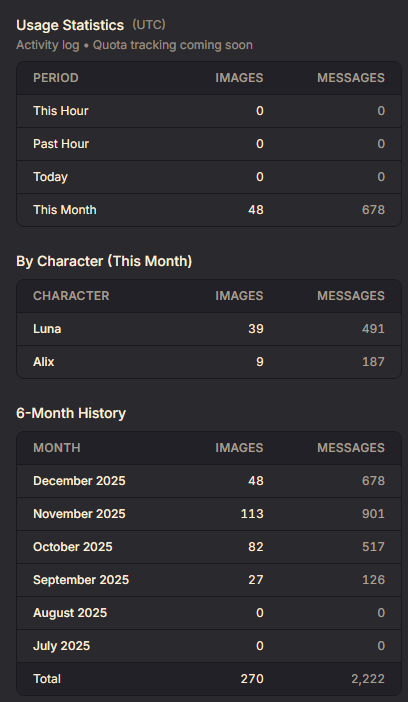408x702 pixels.
Task: Click the Total row label
Action: 47,679
